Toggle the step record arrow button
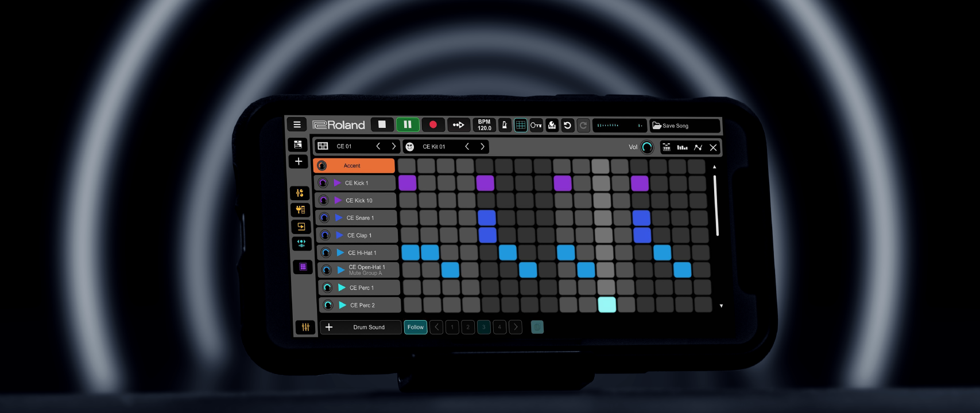This screenshot has width=980, height=413. [459, 124]
